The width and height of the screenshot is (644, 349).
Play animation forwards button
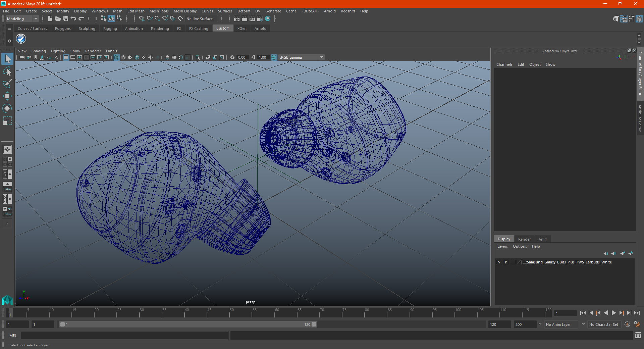click(614, 313)
